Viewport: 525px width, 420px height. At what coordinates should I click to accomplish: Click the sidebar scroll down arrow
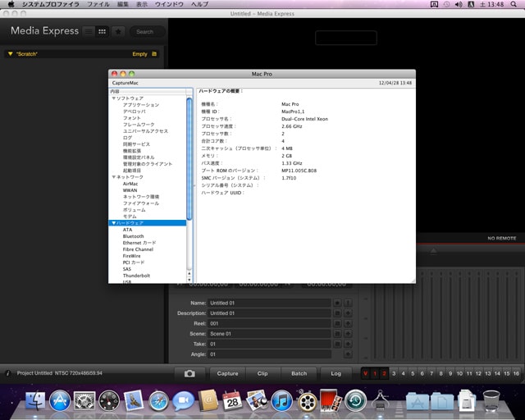[189, 280]
